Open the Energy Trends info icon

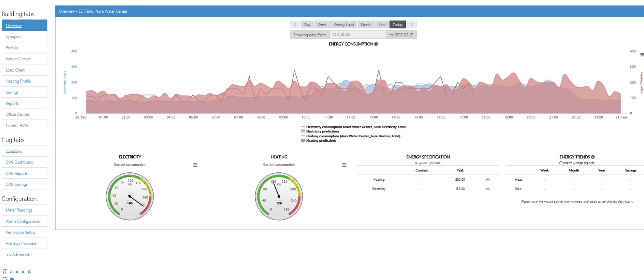click(x=593, y=157)
